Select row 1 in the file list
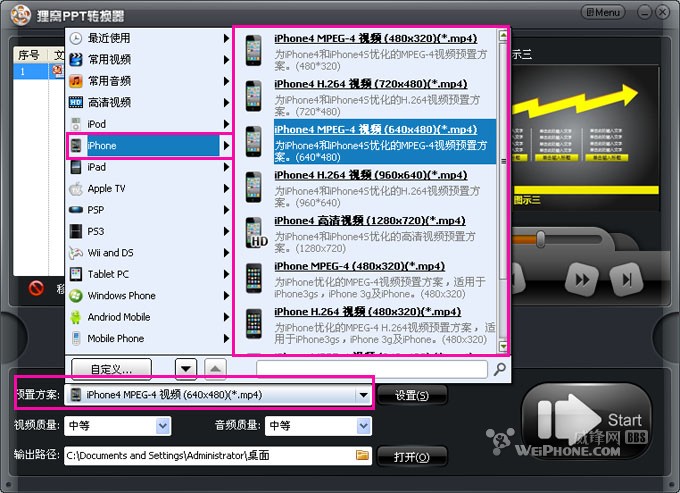 (x=38, y=72)
